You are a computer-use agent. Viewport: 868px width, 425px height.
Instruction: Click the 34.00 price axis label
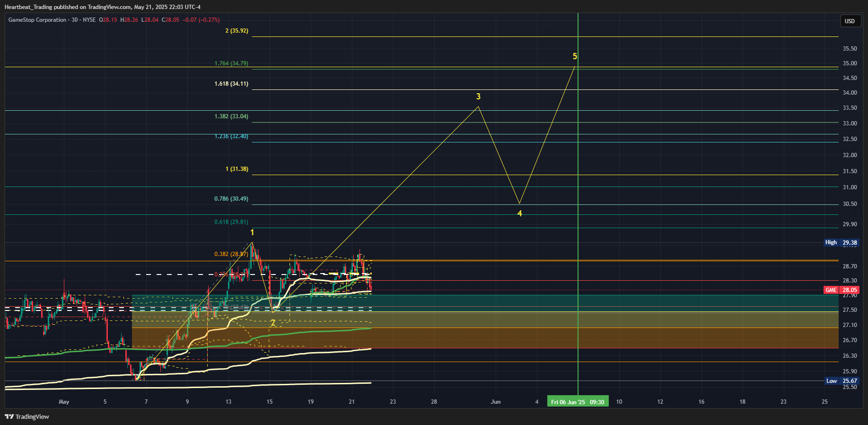850,93
